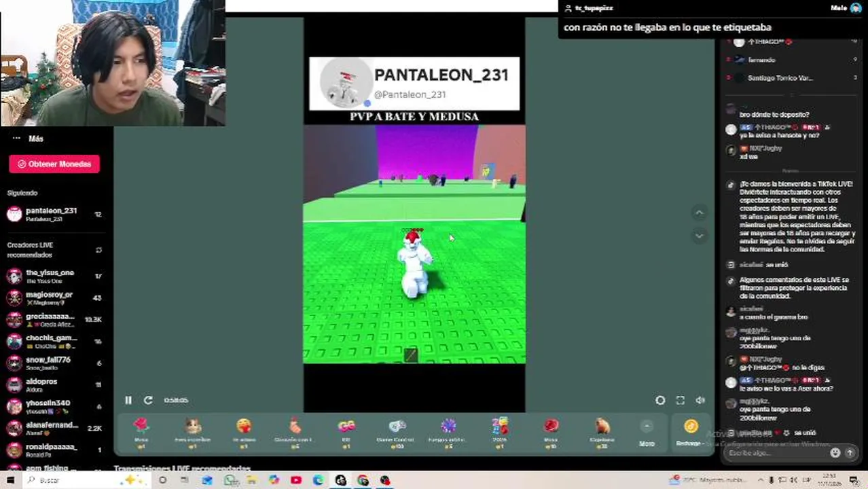Click Obtener Monedas button
868x489 pixels.
click(x=54, y=164)
